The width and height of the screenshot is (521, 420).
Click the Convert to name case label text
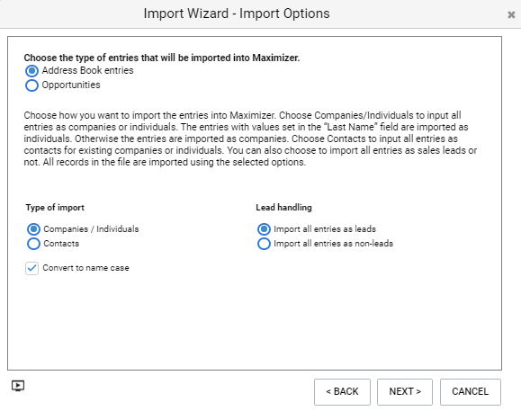pos(85,268)
